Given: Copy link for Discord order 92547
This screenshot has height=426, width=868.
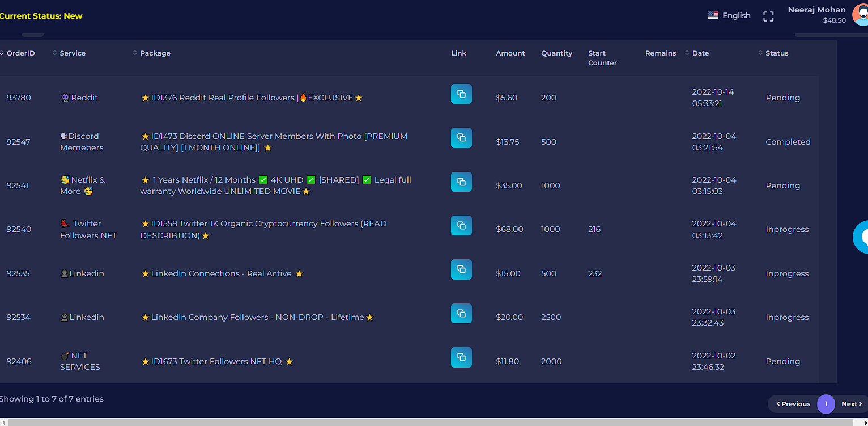Looking at the screenshot, I should pyautogui.click(x=461, y=138).
